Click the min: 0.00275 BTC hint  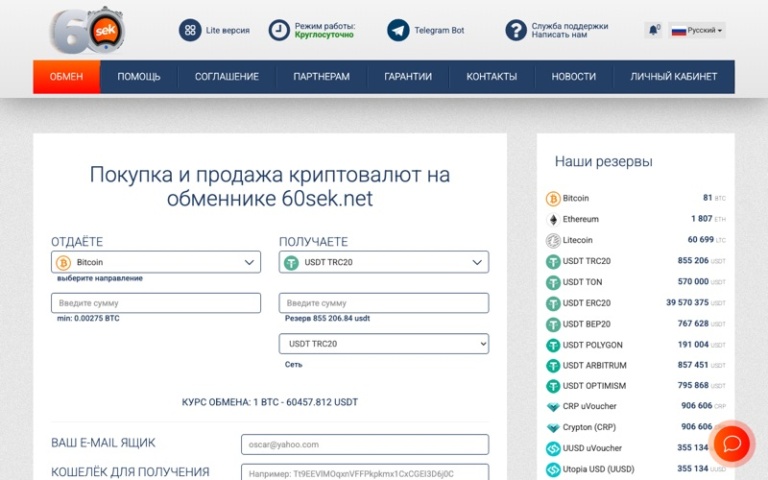pos(88,318)
